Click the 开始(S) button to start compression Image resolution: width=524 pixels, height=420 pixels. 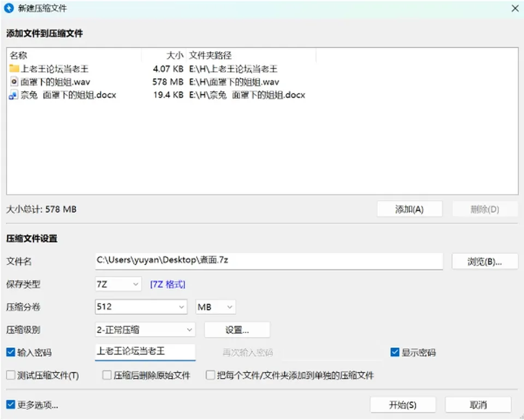(403, 405)
